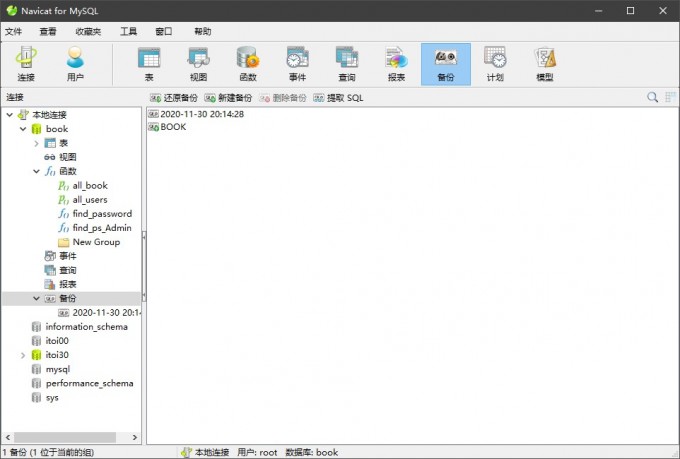Screen dimensions: 680x459
Task: Expand the itoi30 database node
Action: 23,355
